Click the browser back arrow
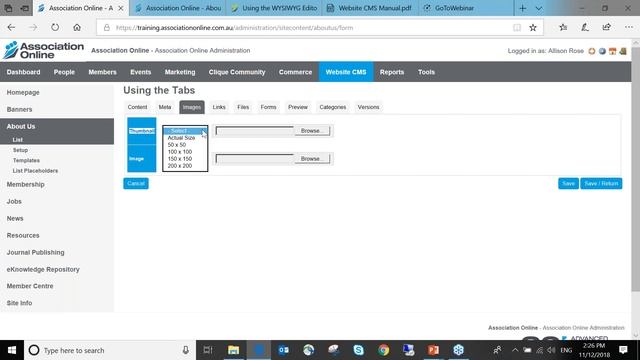 (11, 28)
